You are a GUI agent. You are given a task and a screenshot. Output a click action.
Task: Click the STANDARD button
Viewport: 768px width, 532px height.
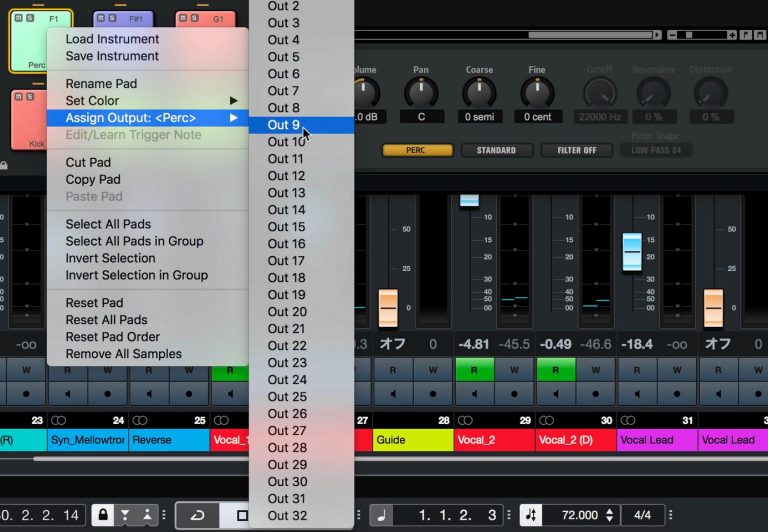[496, 150]
